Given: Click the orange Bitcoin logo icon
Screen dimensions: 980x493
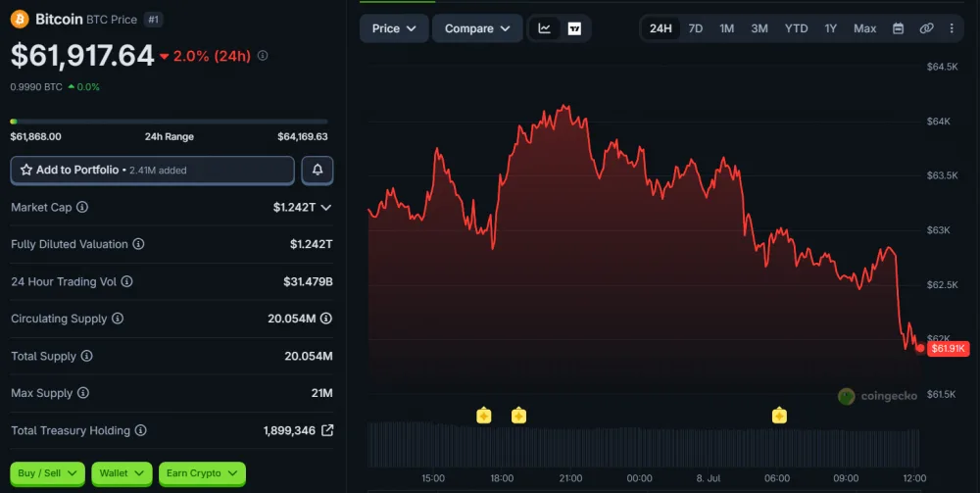Looking at the screenshot, I should (20, 20).
